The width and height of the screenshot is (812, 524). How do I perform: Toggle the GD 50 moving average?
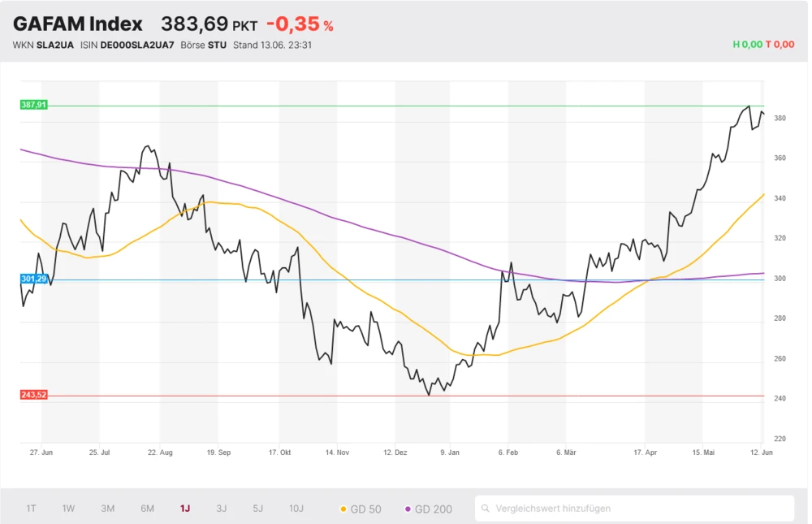[361, 509]
